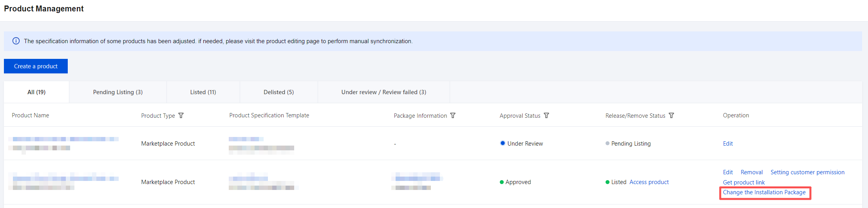The width and height of the screenshot is (868, 208).
Task: Open the Release/Remove Status filter icon
Action: pyautogui.click(x=671, y=115)
